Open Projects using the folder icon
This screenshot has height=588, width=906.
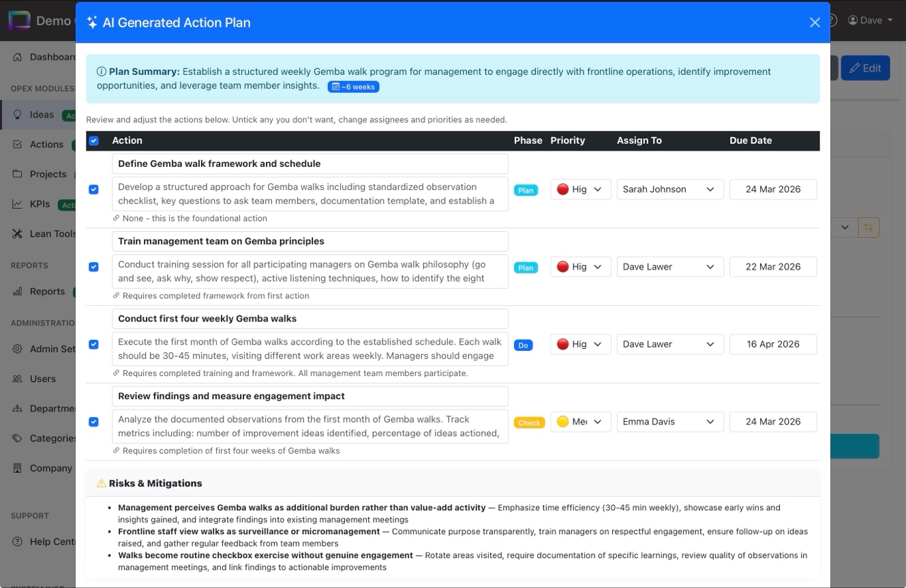(16, 174)
